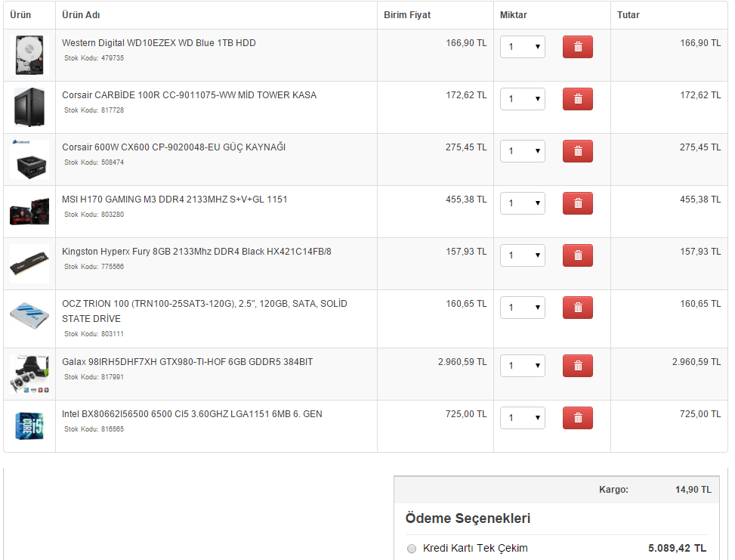The width and height of the screenshot is (735, 560).
Task: Delete the MSI H170 Gaming M3 item
Action: click(577, 203)
